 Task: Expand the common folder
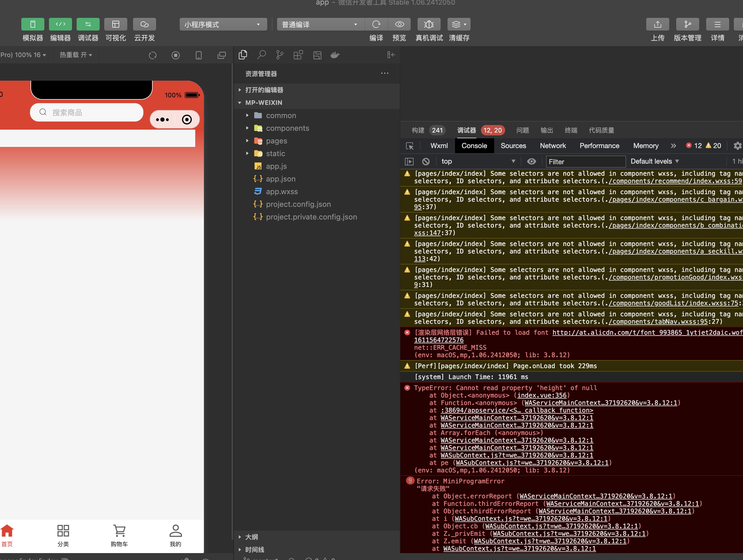(x=317, y=116)
